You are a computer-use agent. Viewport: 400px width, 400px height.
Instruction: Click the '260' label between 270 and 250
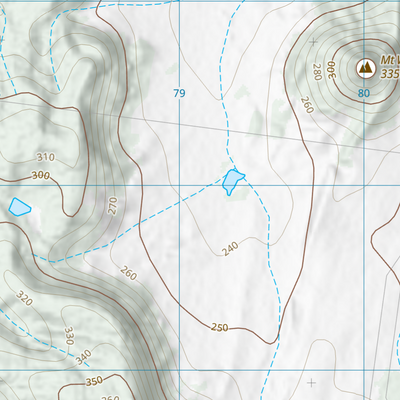[128, 273]
